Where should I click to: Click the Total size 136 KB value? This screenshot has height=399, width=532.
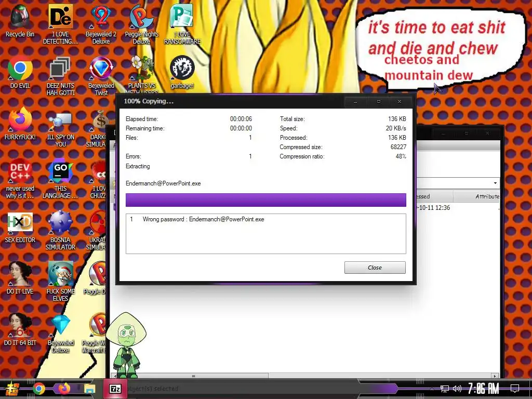(x=397, y=119)
